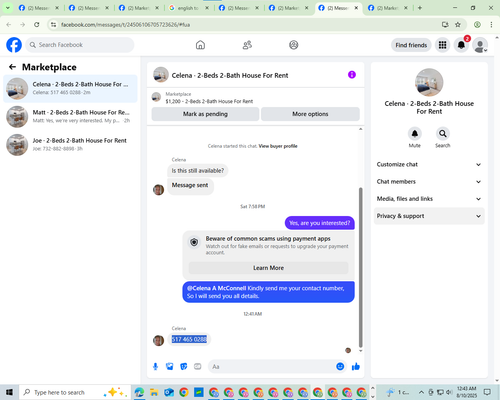Choose a sticker in the composer
Viewport: 500px width, 400px height.
pyautogui.click(x=184, y=367)
